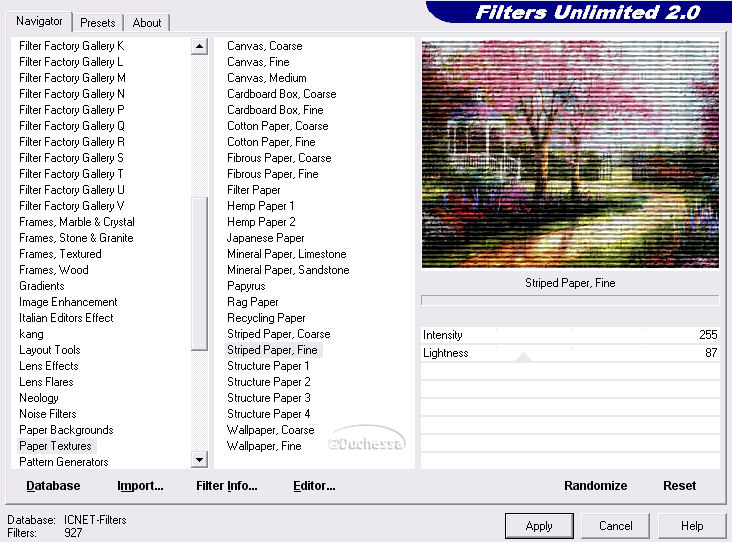The width and height of the screenshot is (732, 542).
Task: Select Filter Factory Gallery K
Action: click(x=71, y=46)
